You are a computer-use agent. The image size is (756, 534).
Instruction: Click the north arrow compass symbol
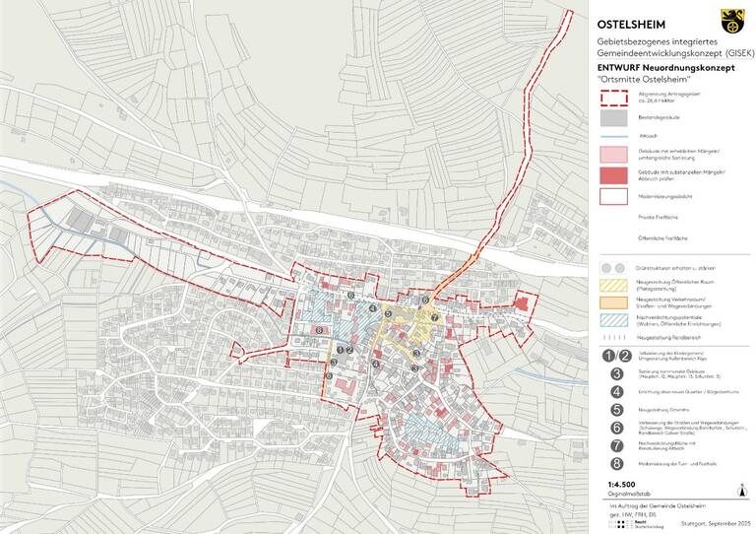742,491
